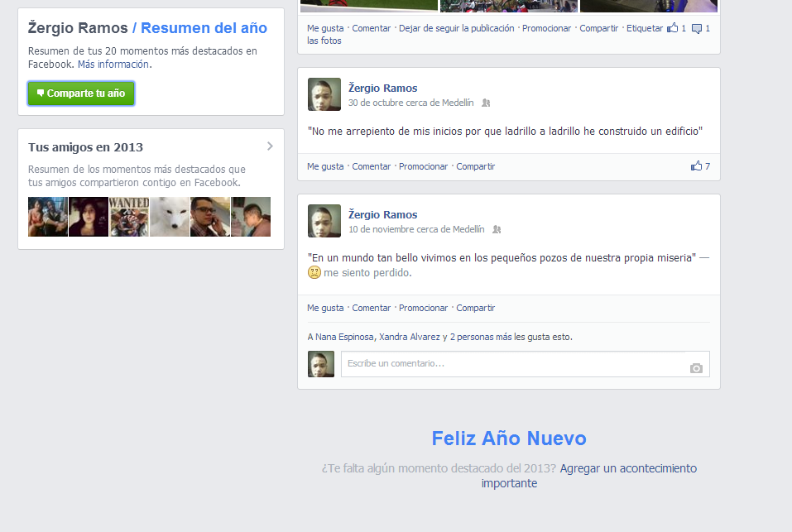Open Žergio Ramos name on 30 de octubre post

(383, 88)
